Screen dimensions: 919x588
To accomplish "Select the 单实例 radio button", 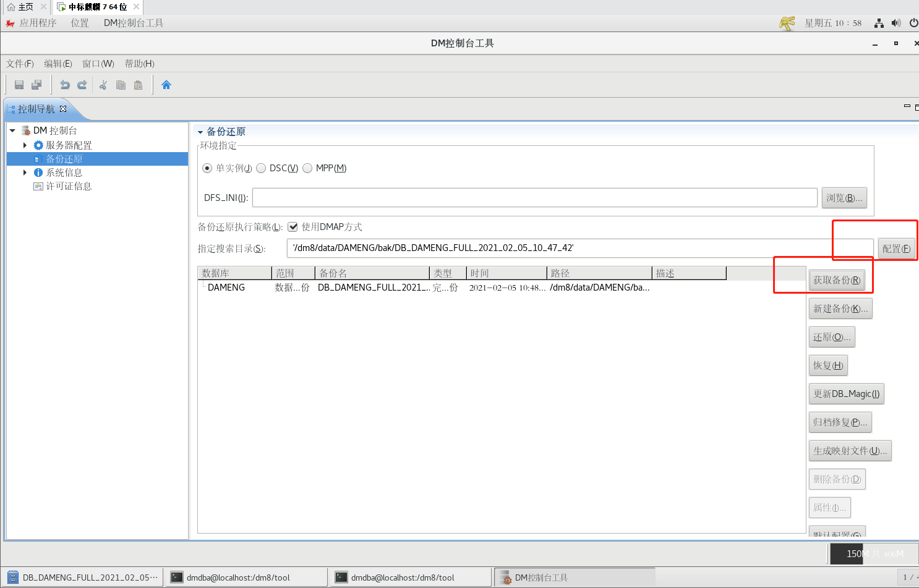I will pyautogui.click(x=207, y=168).
